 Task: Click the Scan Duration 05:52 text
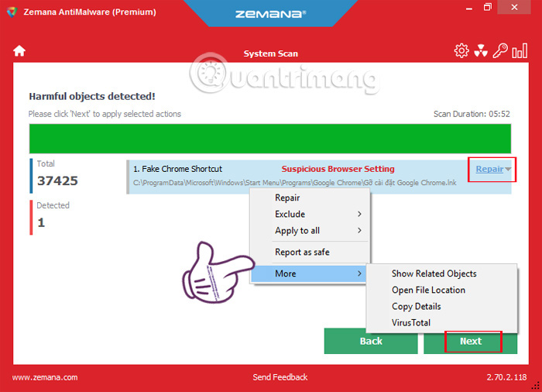pyautogui.click(x=472, y=114)
